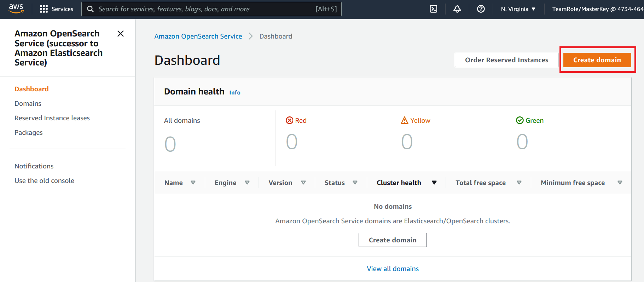This screenshot has height=282, width=644.
Task: Open the notifications bell icon
Action: [457, 9]
